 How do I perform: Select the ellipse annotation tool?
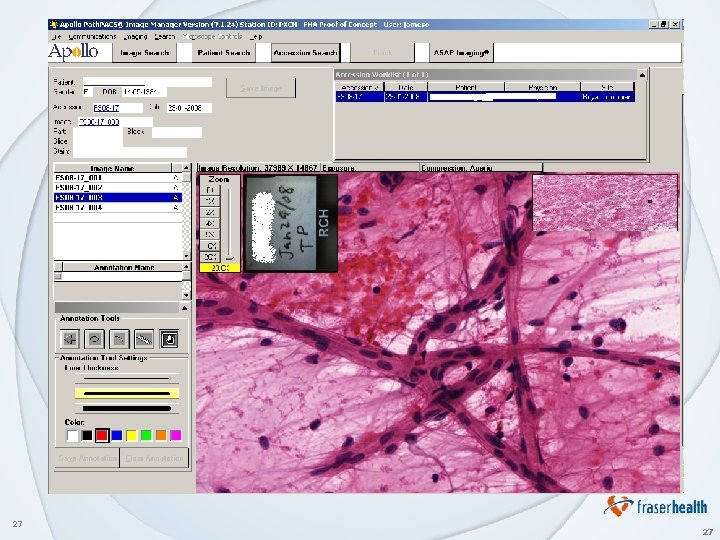(x=95, y=339)
